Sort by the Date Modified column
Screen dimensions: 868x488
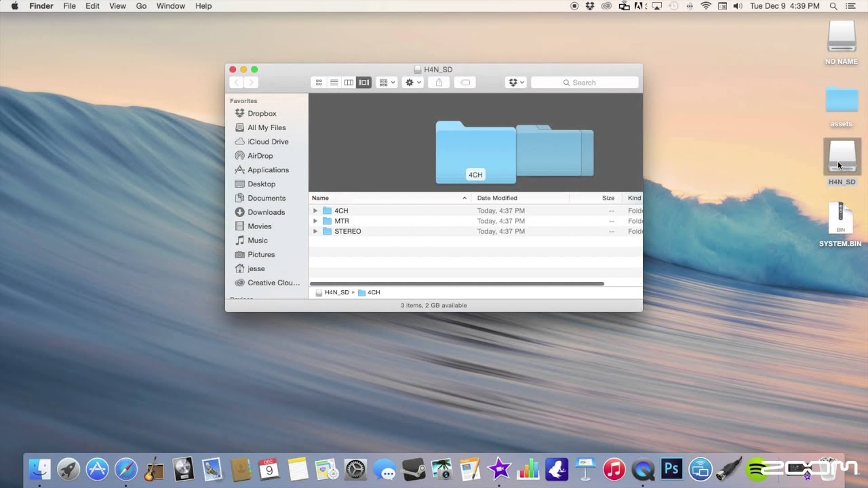click(520, 198)
